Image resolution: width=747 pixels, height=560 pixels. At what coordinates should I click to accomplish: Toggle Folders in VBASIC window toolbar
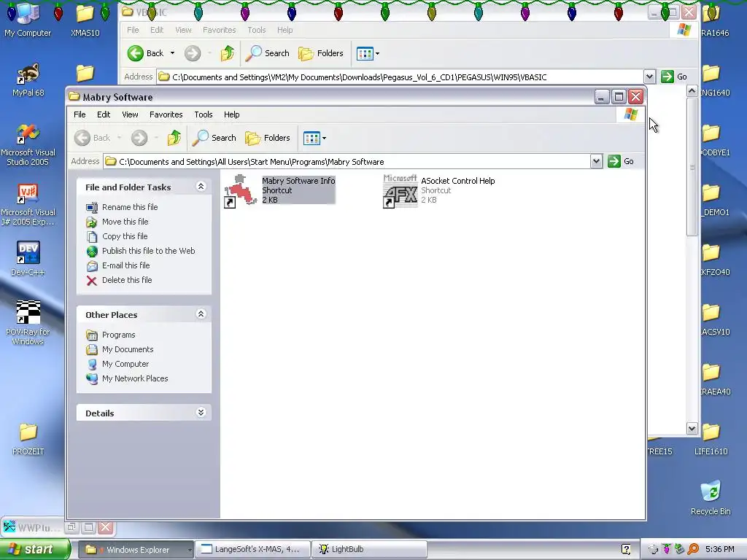[x=321, y=53]
